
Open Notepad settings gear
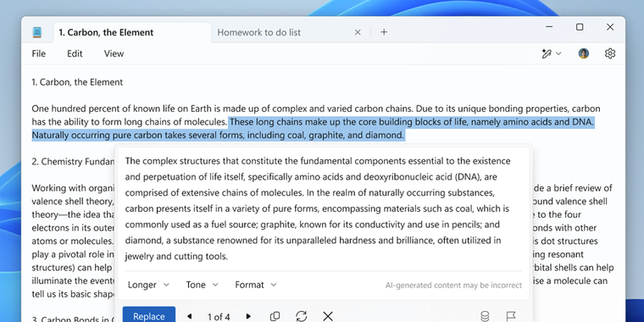point(610,53)
